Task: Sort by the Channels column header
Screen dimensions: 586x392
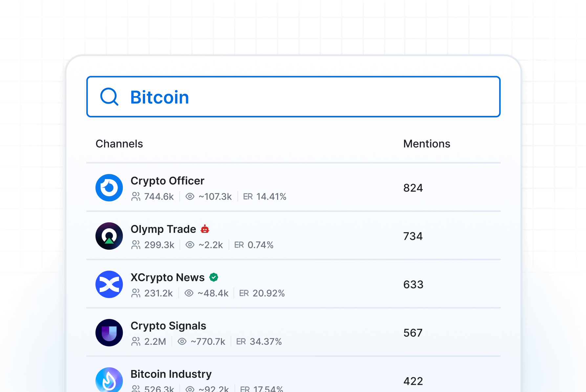Action: point(119,144)
